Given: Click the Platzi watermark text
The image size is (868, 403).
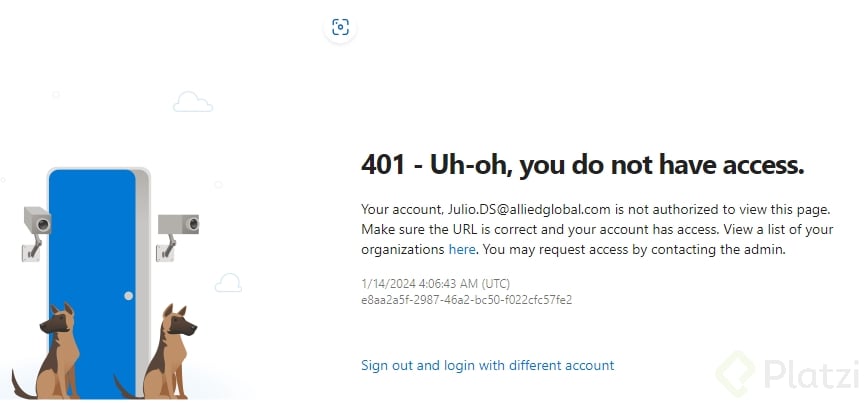Looking at the screenshot, I should [x=812, y=374].
